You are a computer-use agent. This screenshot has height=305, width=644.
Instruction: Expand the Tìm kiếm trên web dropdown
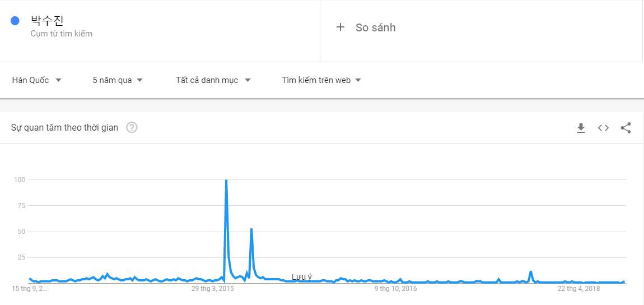[x=321, y=80]
